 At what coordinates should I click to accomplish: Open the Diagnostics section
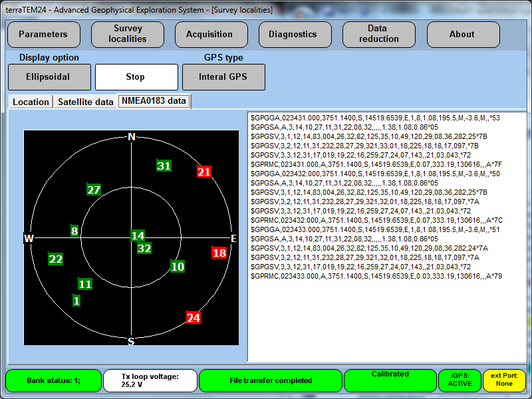click(295, 35)
